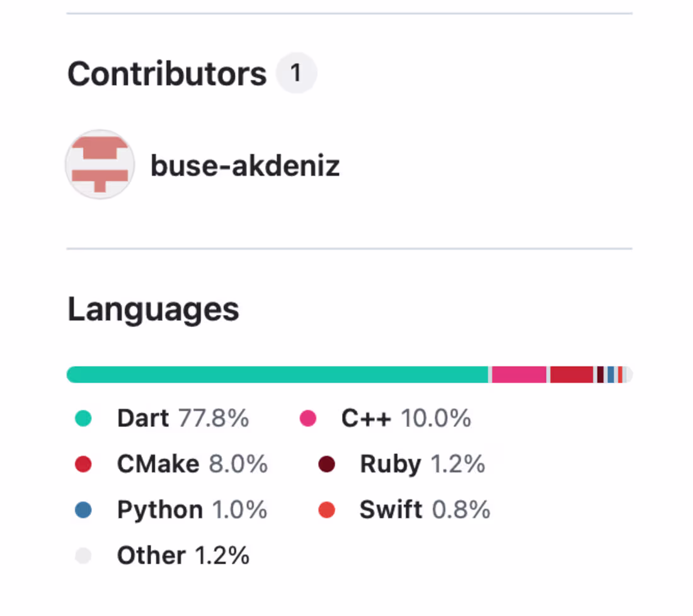Open Ruby 1.2% language link
This screenshot has height=616, width=693.
(x=423, y=464)
